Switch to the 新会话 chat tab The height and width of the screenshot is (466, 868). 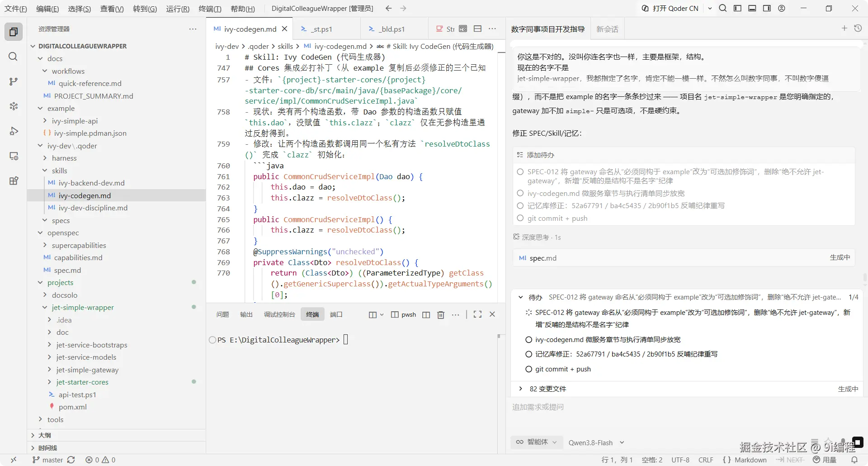pos(607,29)
